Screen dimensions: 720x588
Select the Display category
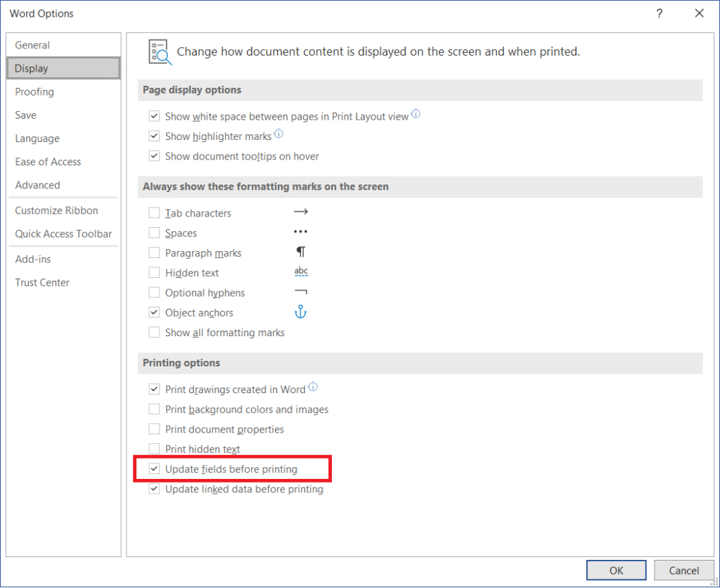click(63, 68)
